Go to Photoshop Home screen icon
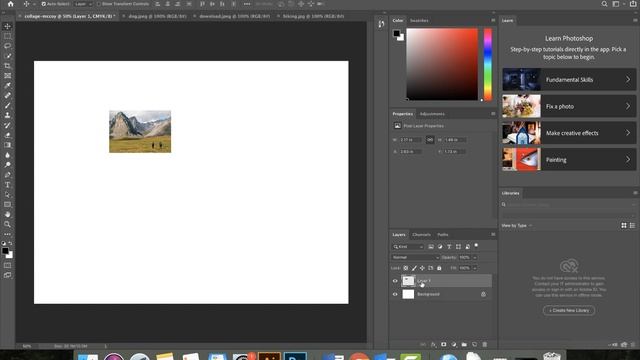 [x=11, y=4]
